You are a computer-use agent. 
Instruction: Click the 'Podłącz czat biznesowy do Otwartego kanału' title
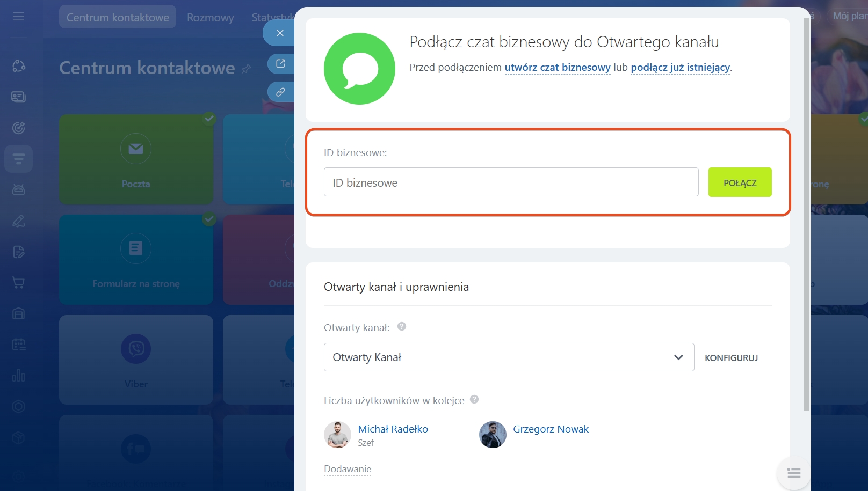click(564, 42)
